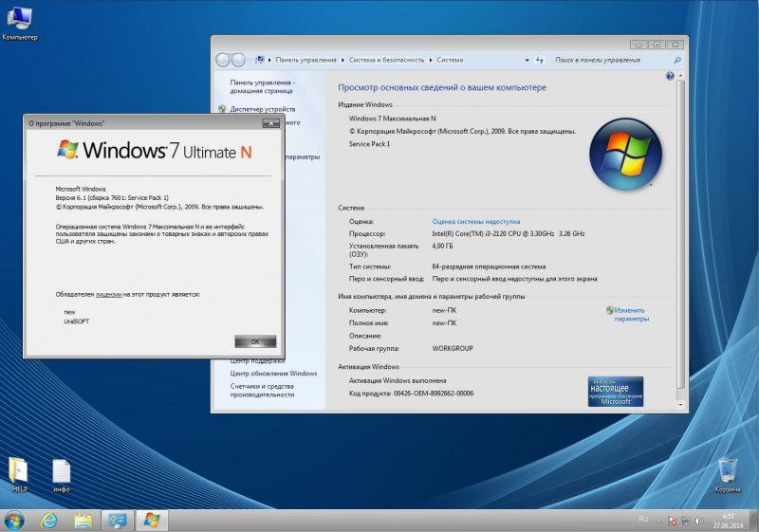Viewport: 759px width, 532px height.
Task: Click the Windows 7 Максимальная N edition text
Action: click(x=392, y=119)
